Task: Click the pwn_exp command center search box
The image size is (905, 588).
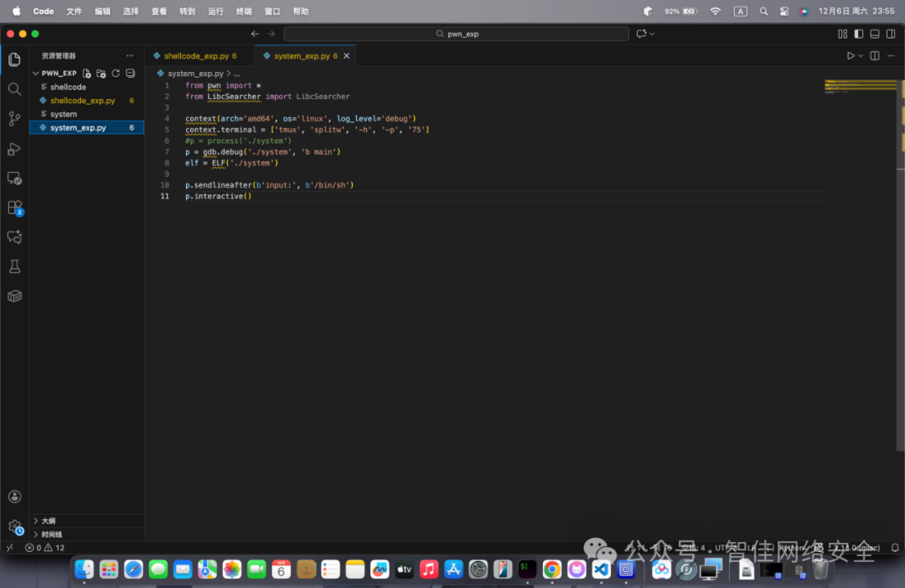Action: (x=456, y=34)
